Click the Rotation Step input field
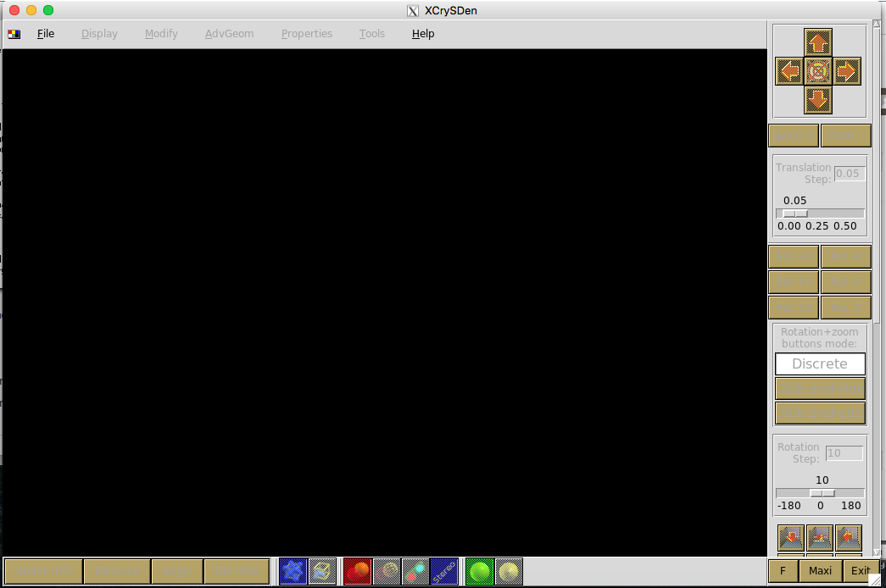 [844, 453]
